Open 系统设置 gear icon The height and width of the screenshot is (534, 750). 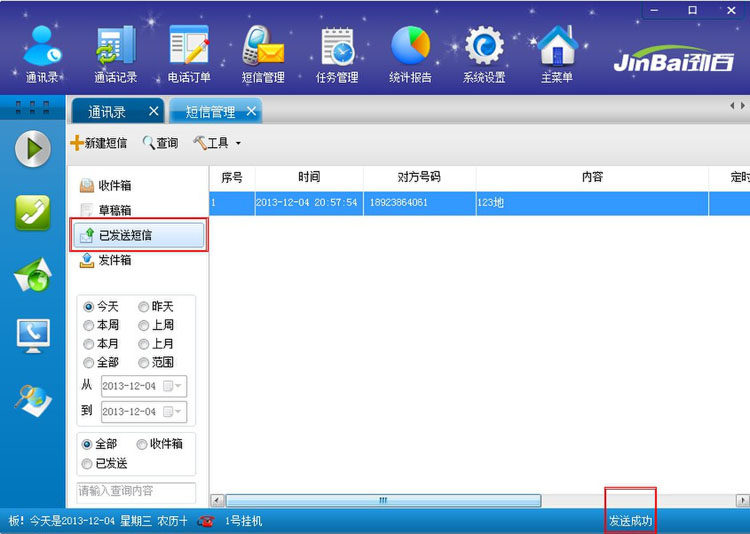(x=484, y=52)
